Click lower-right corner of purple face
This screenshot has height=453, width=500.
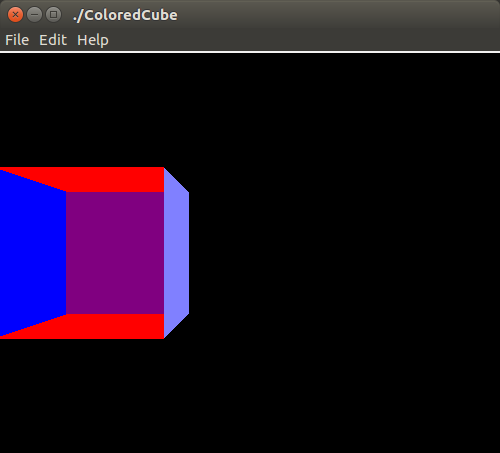tap(163, 313)
